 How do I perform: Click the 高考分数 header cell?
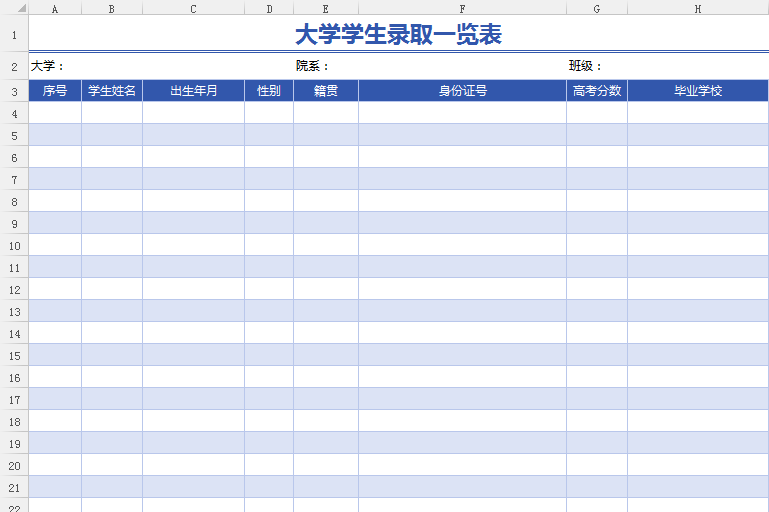(596, 91)
